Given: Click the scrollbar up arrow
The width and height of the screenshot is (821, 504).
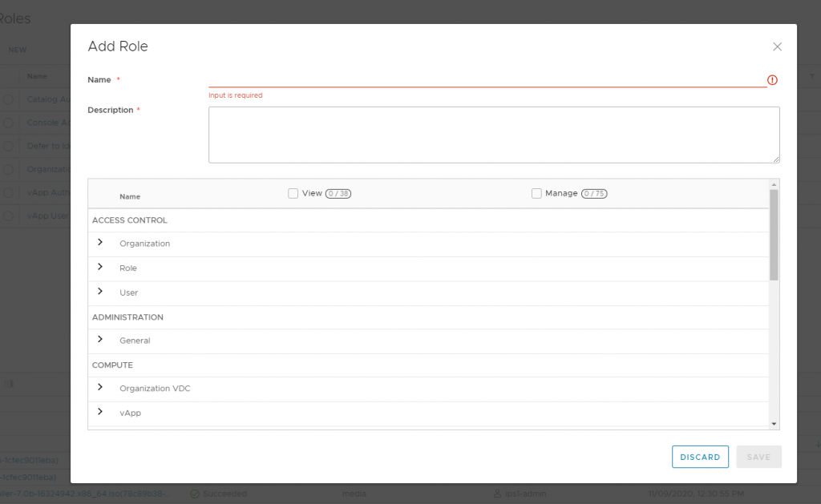Looking at the screenshot, I should [x=774, y=184].
